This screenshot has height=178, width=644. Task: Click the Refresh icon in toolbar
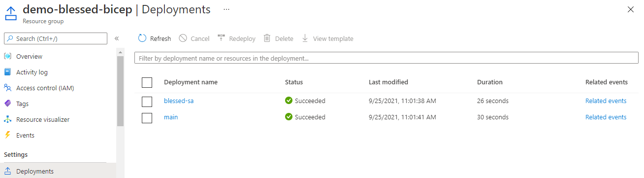pos(142,38)
